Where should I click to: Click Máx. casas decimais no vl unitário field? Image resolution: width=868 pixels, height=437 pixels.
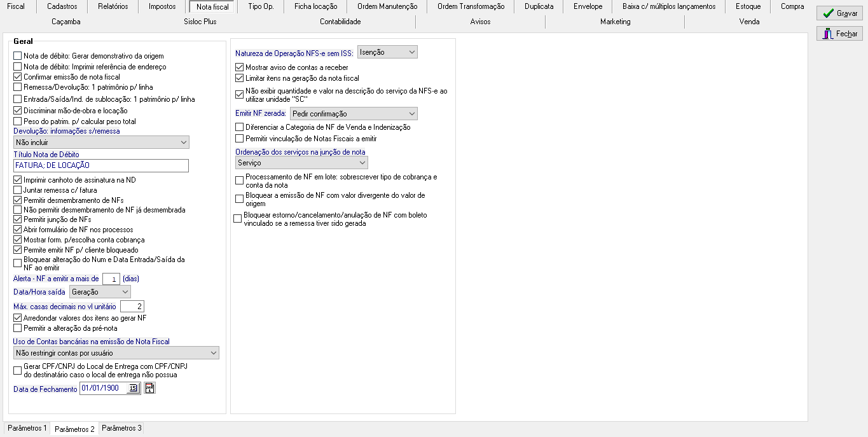click(x=132, y=307)
